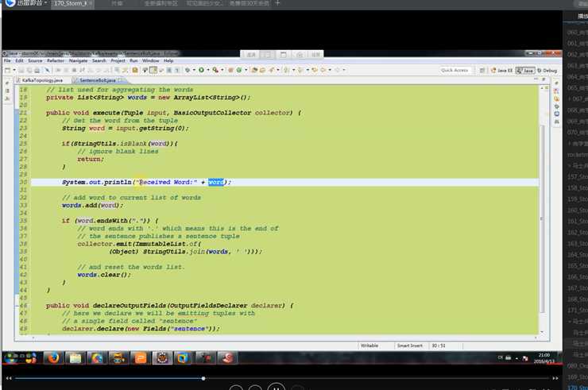Image resolution: width=588 pixels, height=390 pixels.
Task: Click the fast-forward button on the video player
Action: point(555,378)
